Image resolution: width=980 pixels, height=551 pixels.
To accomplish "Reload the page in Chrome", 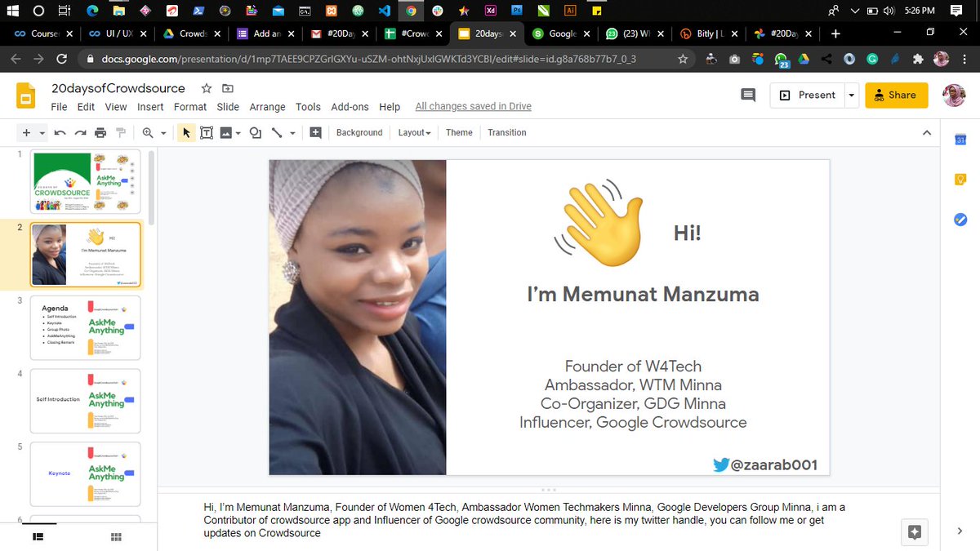I will pos(62,59).
